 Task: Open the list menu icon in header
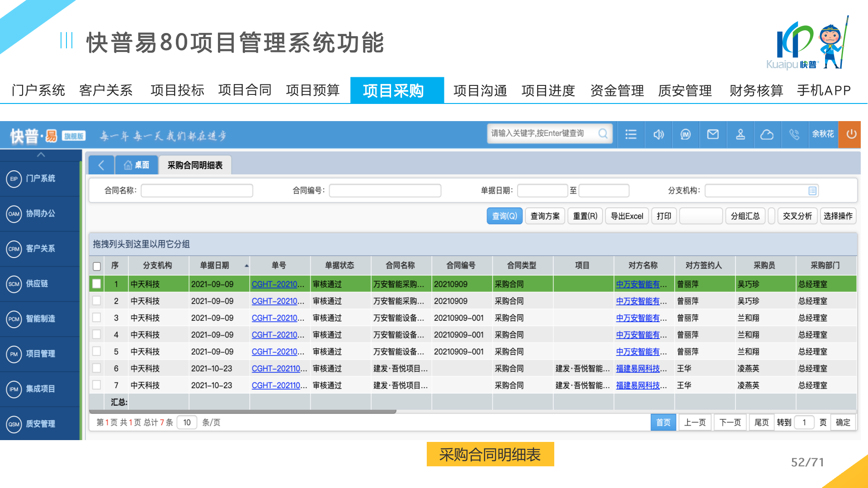coord(631,134)
